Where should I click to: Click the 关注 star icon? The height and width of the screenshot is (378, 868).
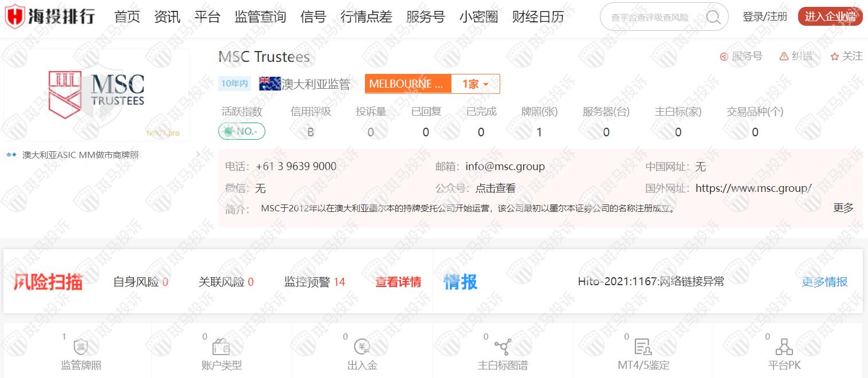[x=834, y=57]
